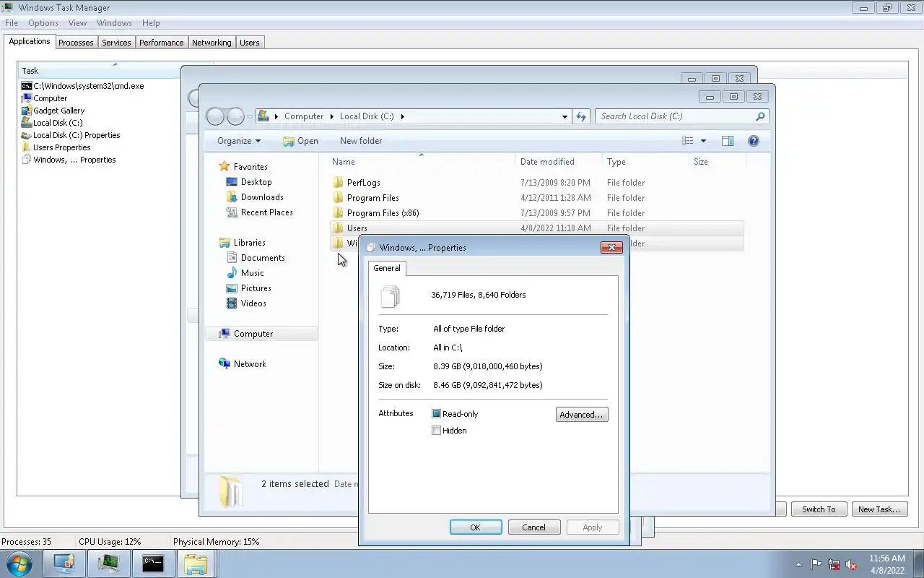Click the New folder button
The width and height of the screenshot is (924, 578).
point(361,141)
